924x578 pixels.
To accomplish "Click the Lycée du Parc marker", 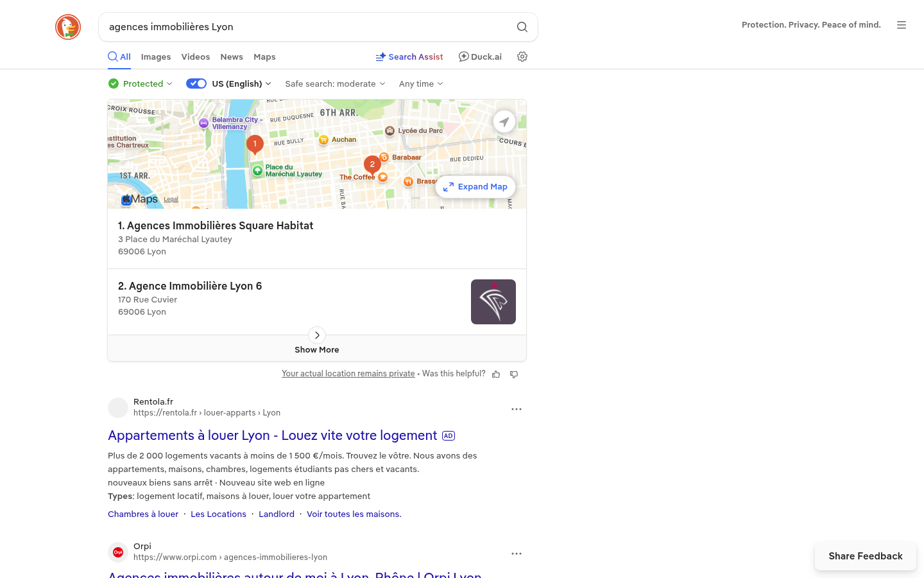I will coord(389,131).
